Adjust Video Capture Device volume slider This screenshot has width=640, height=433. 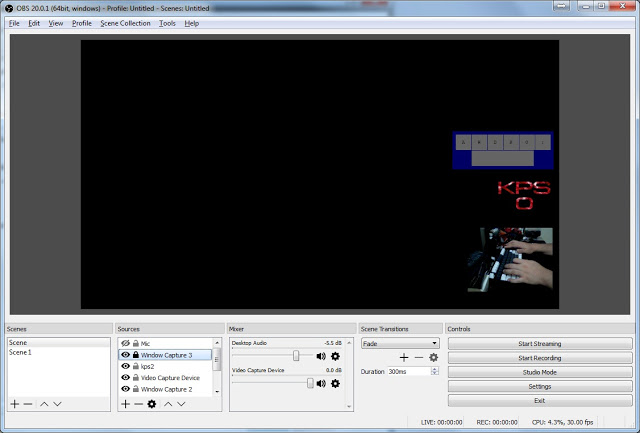point(310,383)
